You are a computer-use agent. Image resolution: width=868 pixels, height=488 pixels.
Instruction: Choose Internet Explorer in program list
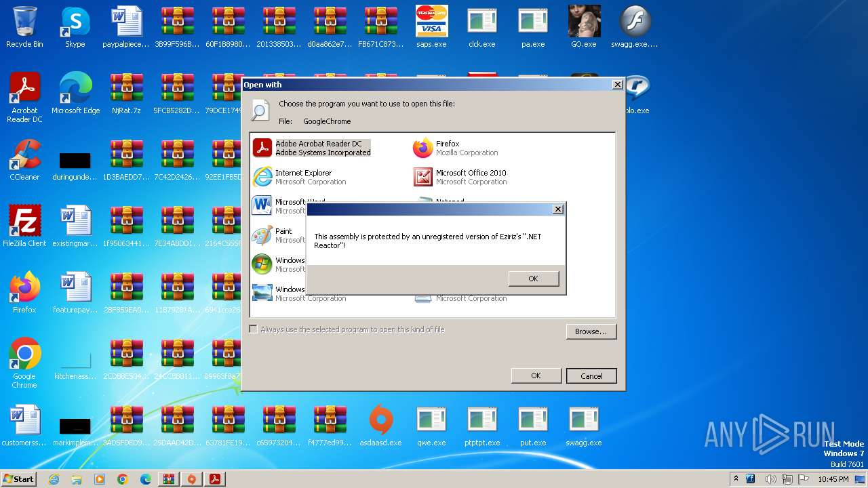coord(300,177)
